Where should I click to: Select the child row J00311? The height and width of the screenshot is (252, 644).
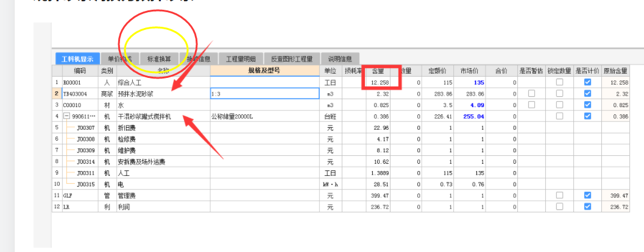coord(87,173)
